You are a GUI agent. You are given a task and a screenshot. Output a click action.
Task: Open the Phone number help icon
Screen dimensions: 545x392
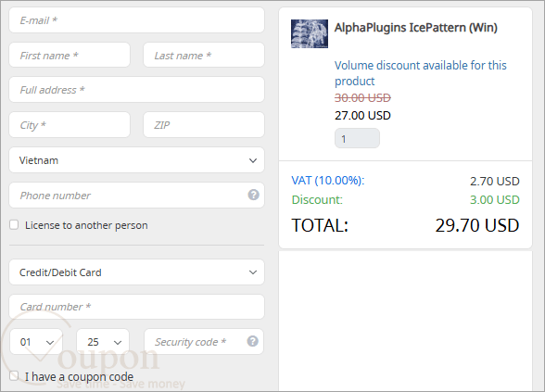(253, 195)
